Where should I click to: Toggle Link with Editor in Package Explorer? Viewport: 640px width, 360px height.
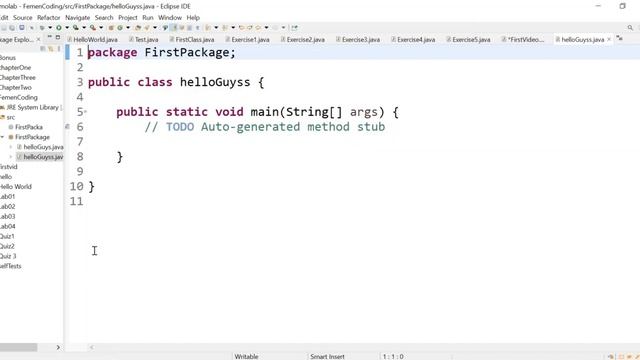pos(51,49)
